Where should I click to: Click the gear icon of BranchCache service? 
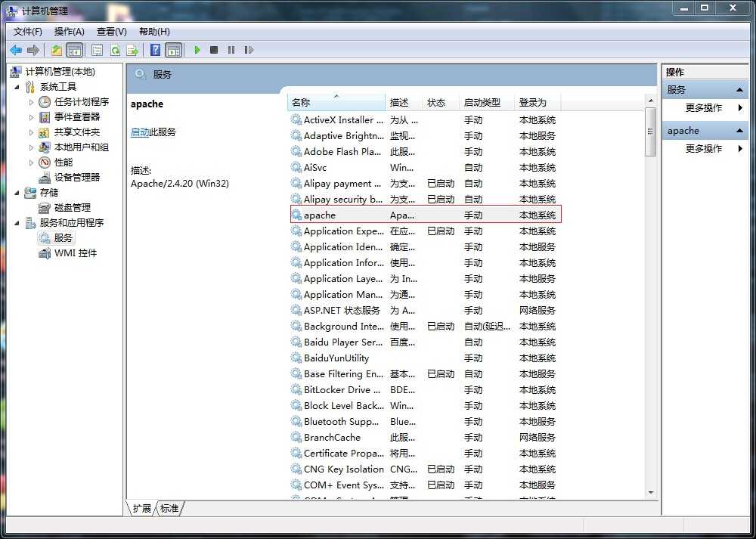(x=296, y=437)
